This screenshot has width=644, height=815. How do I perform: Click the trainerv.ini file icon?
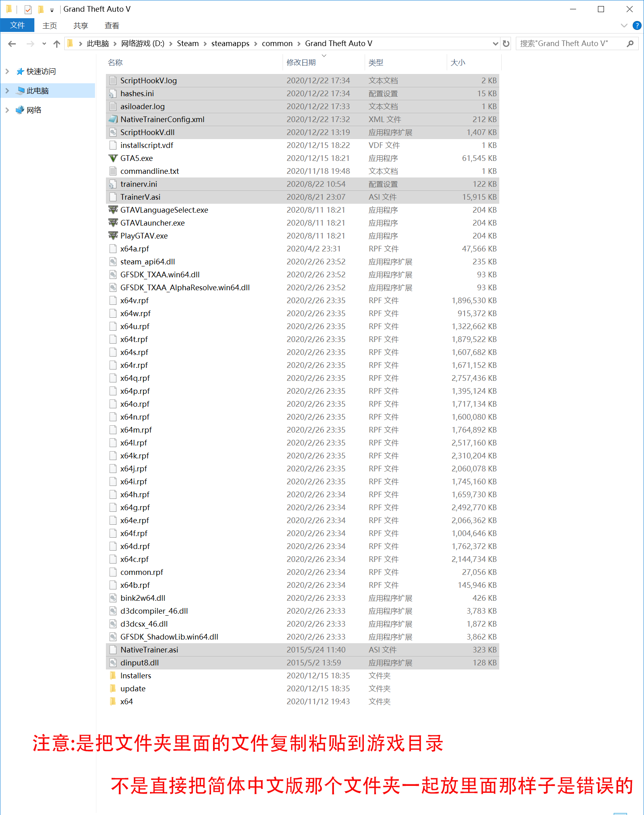(113, 184)
